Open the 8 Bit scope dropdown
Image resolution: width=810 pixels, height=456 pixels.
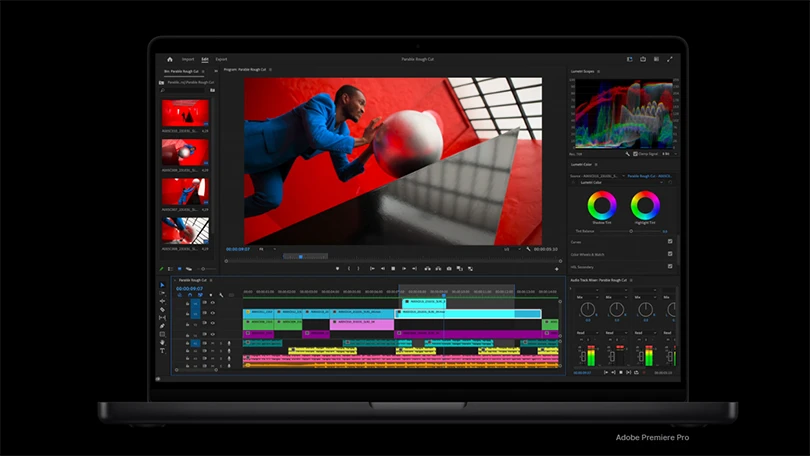669,154
